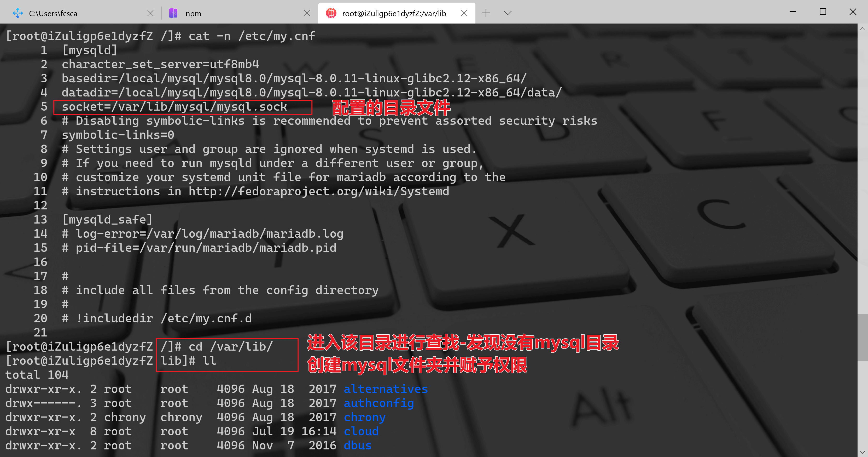This screenshot has height=457, width=868.
Task: Click the Settings user and group comment
Action: point(269,149)
